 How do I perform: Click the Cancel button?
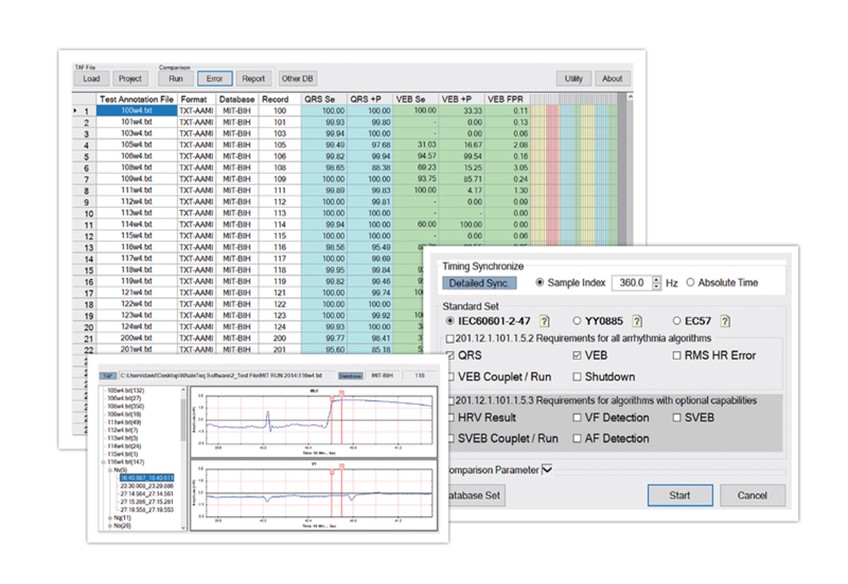[752, 495]
